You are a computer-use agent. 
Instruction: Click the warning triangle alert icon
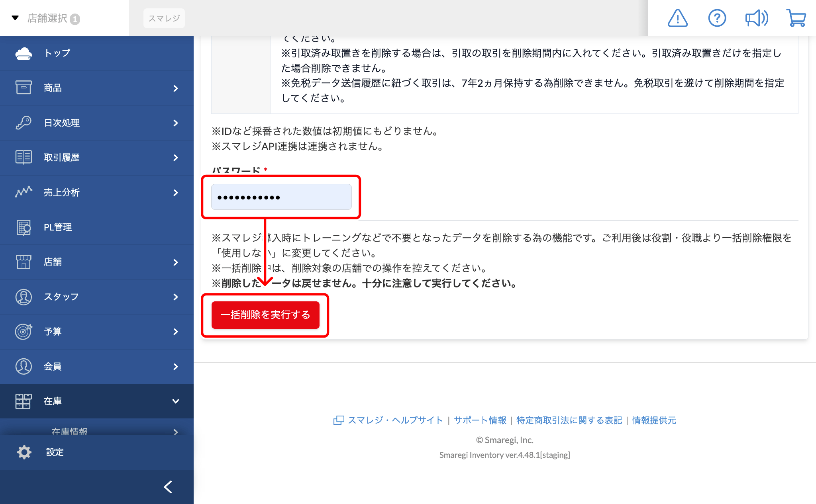pos(677,18)
